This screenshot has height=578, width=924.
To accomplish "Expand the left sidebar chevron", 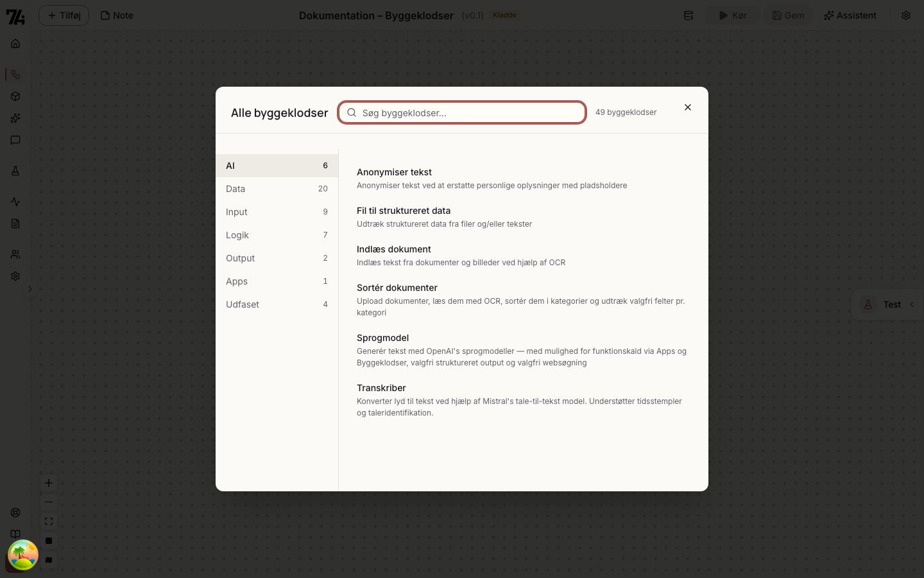I will pyautogui.click(x=30, y=289).
